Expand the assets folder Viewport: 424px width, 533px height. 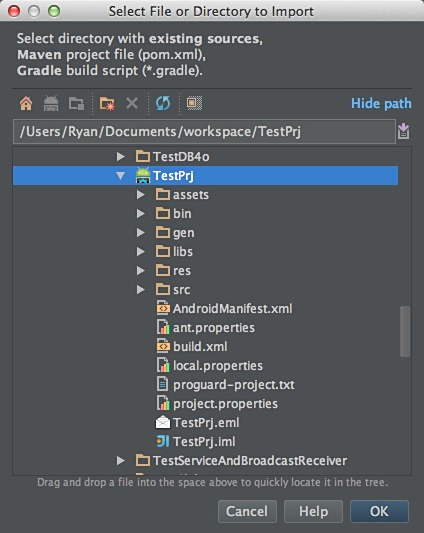141,194
